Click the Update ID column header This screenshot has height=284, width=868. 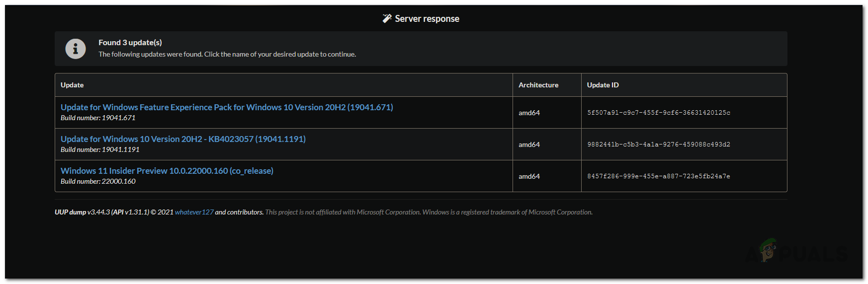[x=603, y=85]
